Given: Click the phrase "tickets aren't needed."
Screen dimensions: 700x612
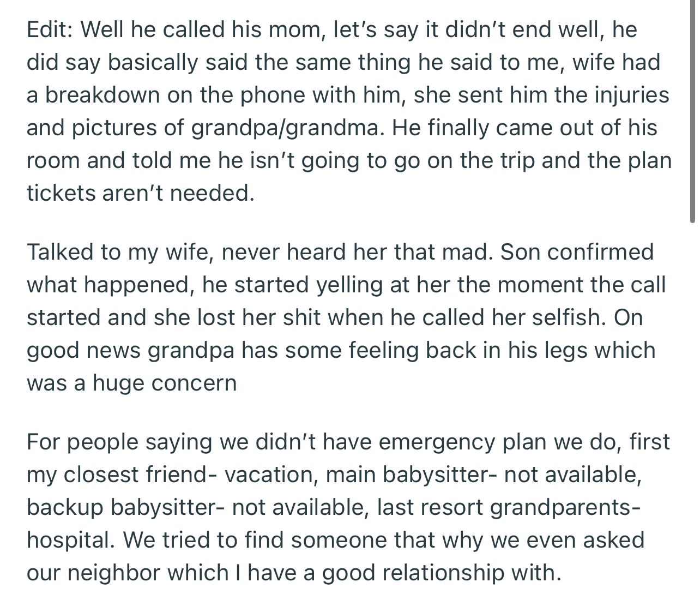Looking at the screenshot, I should pyautogui.click(x=141, y=193).
